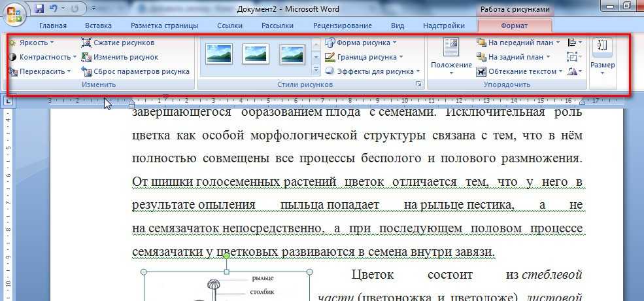The width and height of the screenshot is (644, 301).
Task: Click the word 'столбик' in the diagram
Action: (262, 292)
